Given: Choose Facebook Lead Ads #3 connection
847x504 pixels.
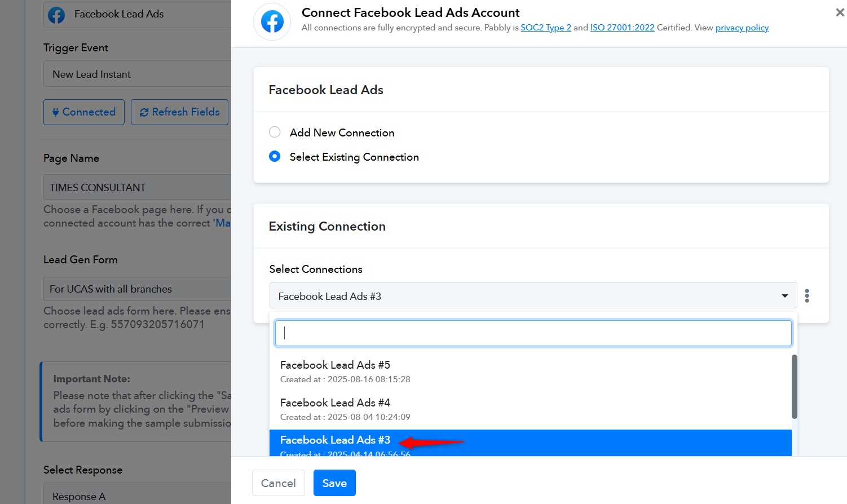Looking at the screenshot, I should (530, 443).
